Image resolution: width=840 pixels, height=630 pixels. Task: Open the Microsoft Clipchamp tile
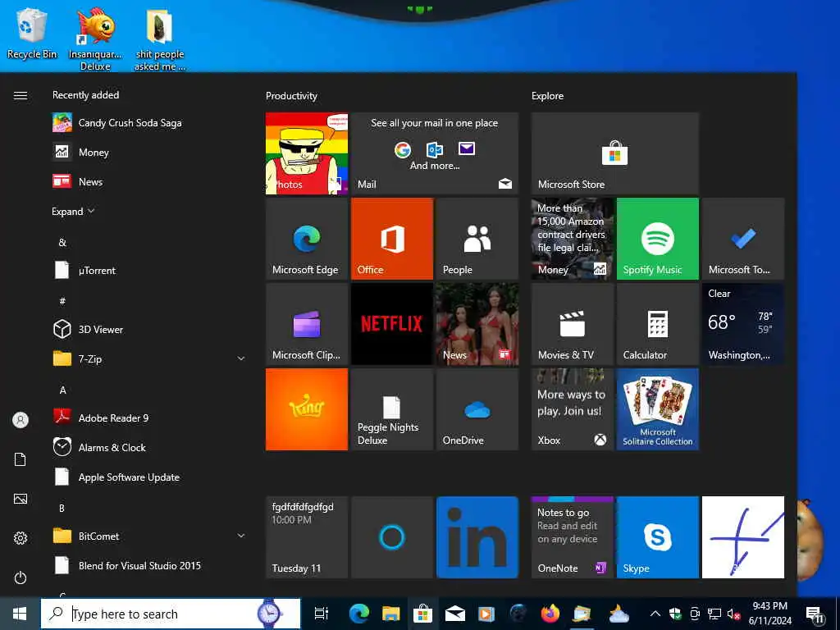click(307, 323)
